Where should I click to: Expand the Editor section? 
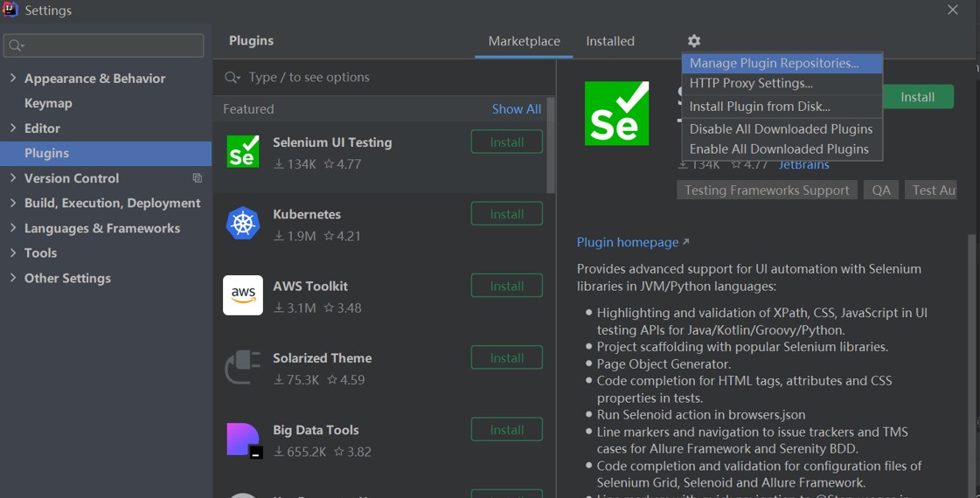pyautogui.click(x=13, y=128)
